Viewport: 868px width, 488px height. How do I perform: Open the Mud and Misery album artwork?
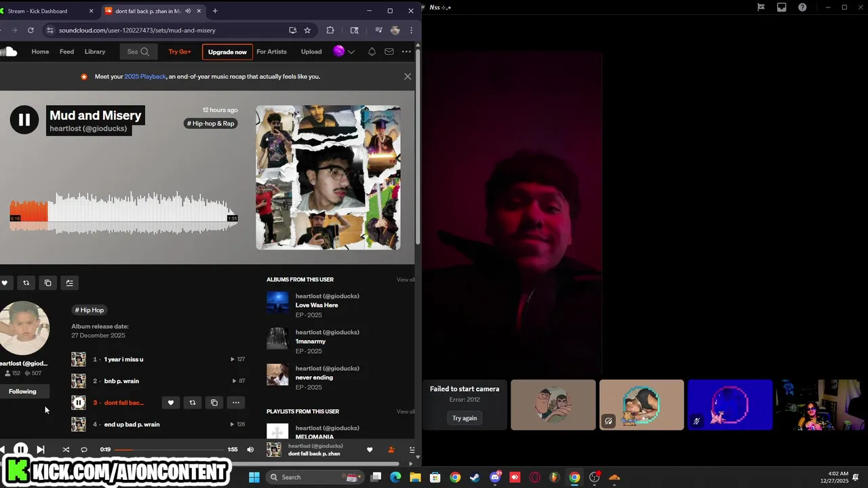pyautogui.click(x=328, y=178)
